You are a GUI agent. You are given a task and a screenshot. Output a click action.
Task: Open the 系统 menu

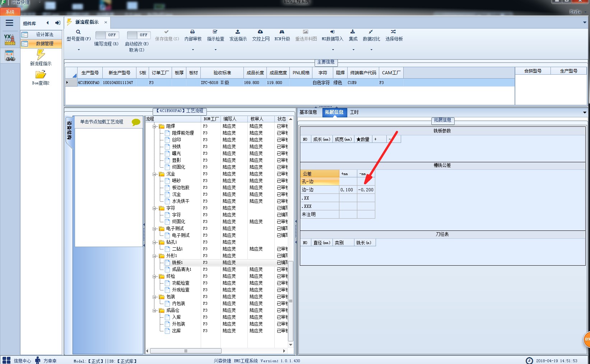click(x=10, y=12)
